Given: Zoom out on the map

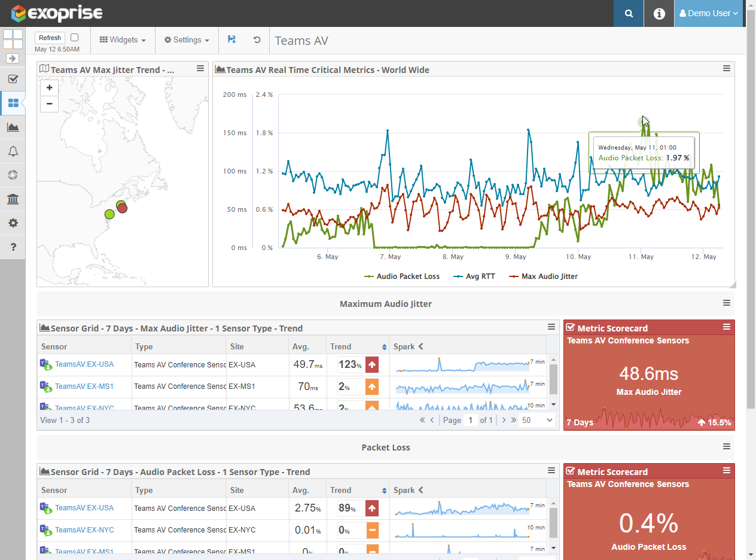Looking at the screenshot, I should point(49,104).
